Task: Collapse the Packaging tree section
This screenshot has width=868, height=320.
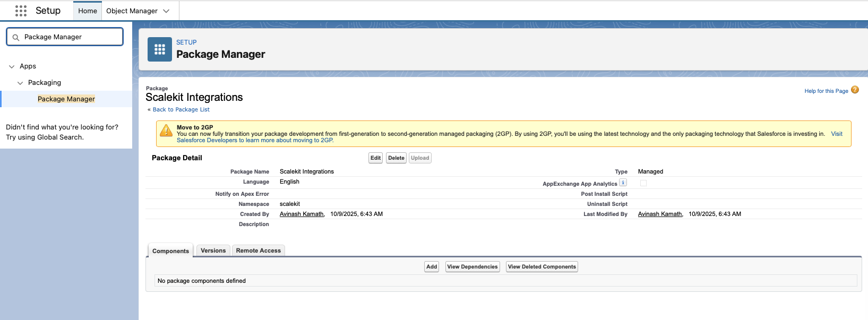Action: pos(20,83)
